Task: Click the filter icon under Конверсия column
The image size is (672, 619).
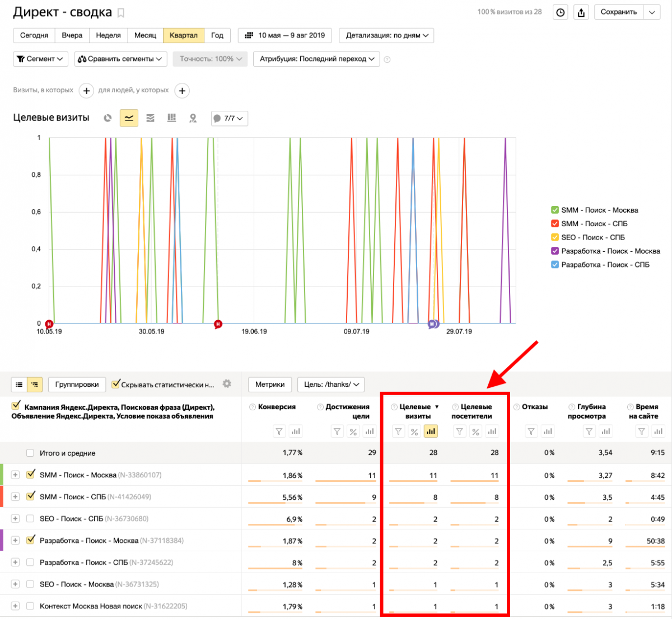Action: [279, 432]
